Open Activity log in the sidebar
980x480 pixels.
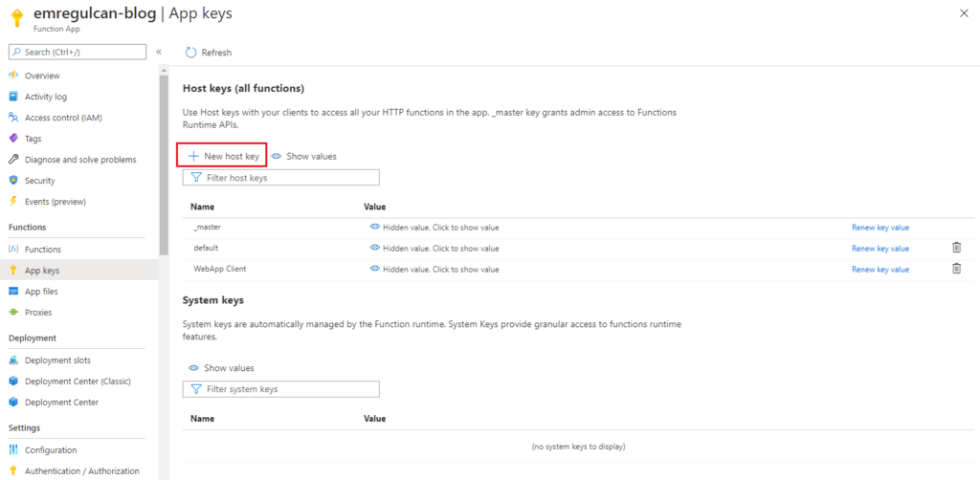coord(46,97)
